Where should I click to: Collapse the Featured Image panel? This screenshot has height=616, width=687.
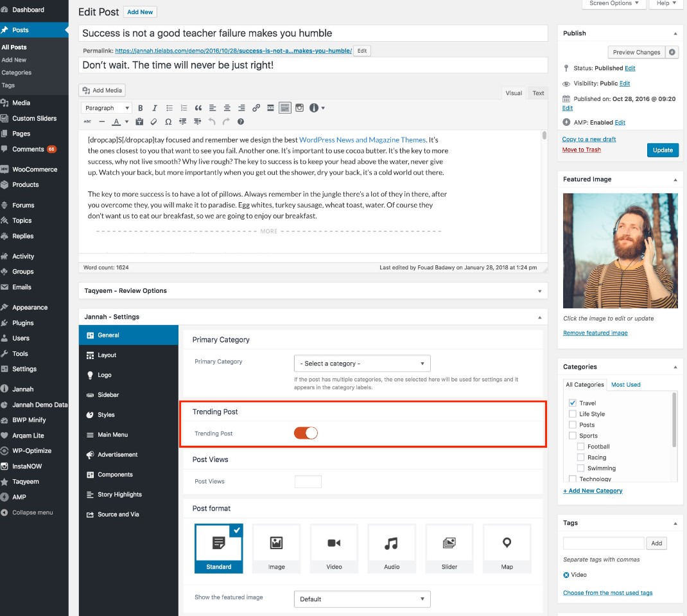(675, 180)
